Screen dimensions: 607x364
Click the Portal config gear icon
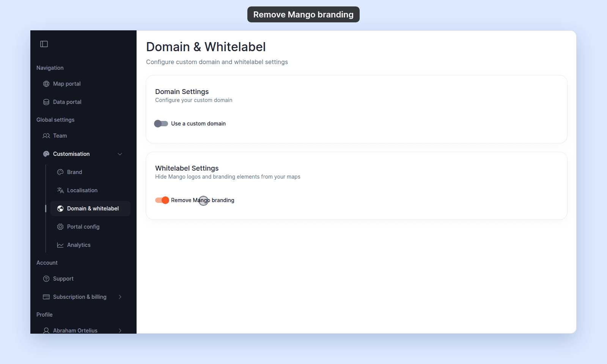click(60, 227)
